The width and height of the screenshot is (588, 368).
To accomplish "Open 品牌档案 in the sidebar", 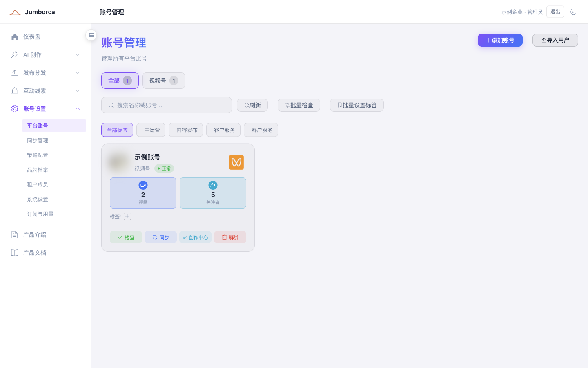I will pos(54,170).
